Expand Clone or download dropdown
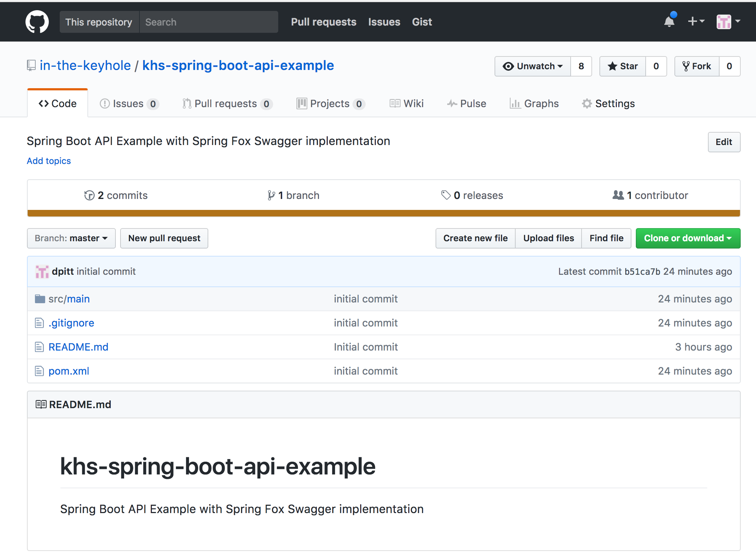756x559 pixels. point(688,238)
